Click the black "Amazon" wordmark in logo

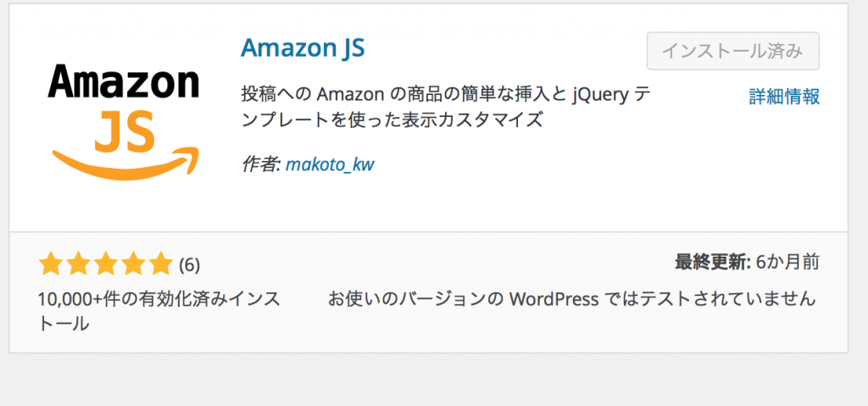pyautogui.click(x=124, y=84)
